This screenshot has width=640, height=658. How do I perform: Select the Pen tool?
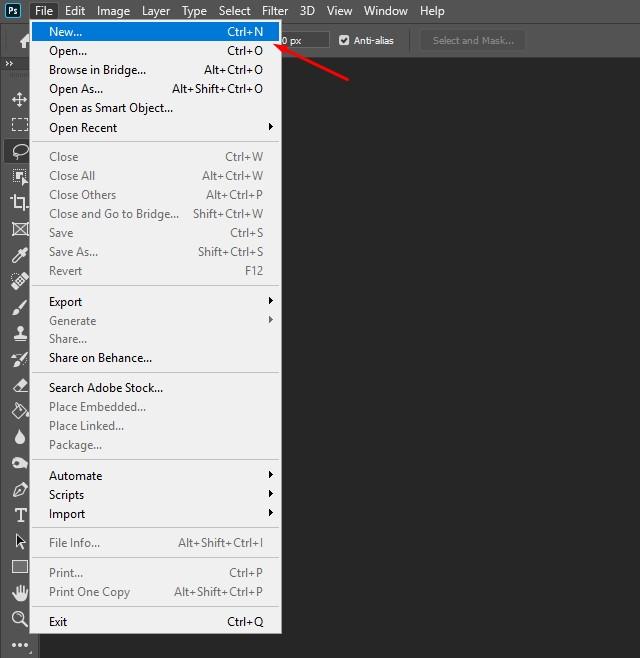19,489
